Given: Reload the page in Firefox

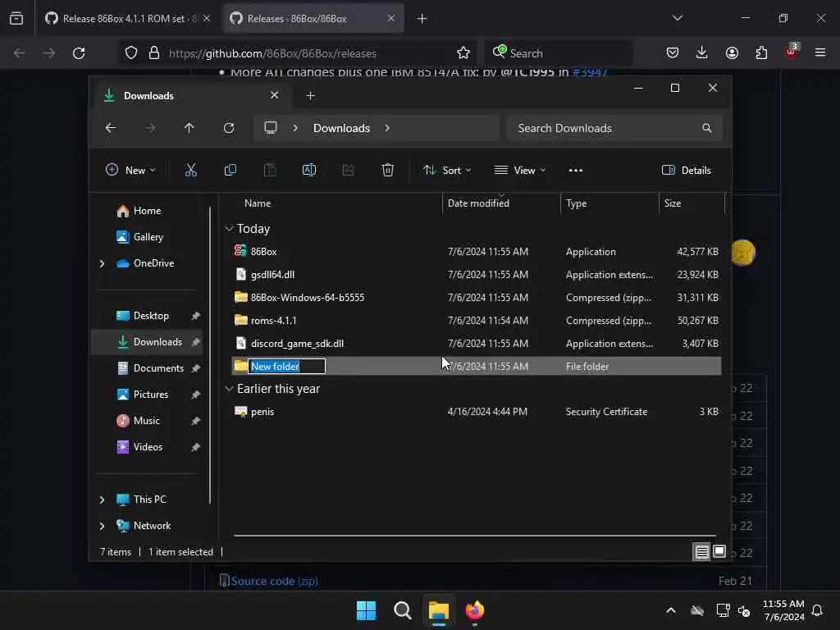Looking at the screenshot, I should coord(79,53).
